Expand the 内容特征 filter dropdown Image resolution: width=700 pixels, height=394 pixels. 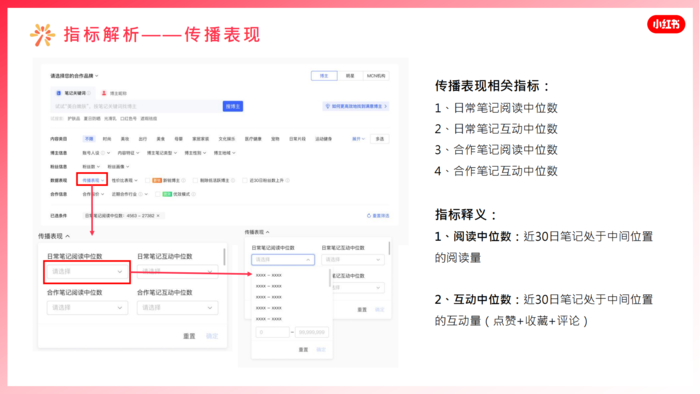point(128,153)
